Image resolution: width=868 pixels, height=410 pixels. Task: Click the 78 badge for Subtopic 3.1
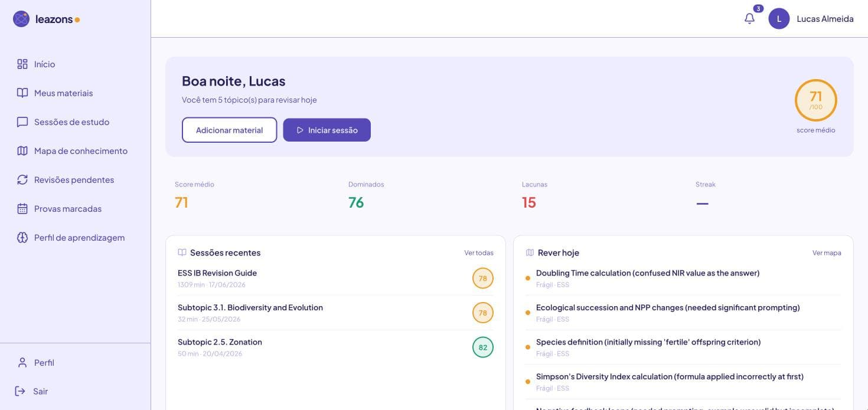[x=482, y=313]
